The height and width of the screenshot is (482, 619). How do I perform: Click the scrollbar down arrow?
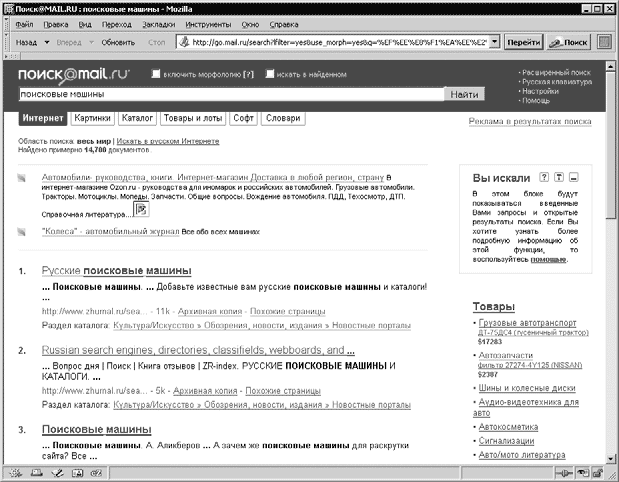[x=610, y=459]
